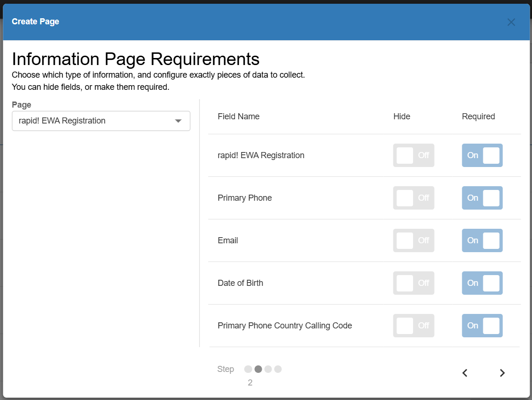Jump to the third step dot
The height and width of the screenshot is (400, 532).
point(268,369)
